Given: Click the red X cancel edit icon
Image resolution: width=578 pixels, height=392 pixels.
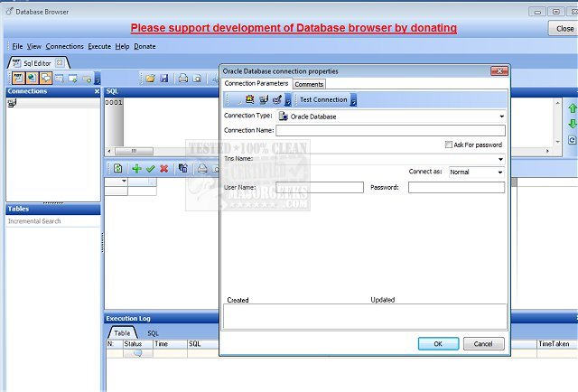Looking at the screenshot, I should tap(164, 169).
